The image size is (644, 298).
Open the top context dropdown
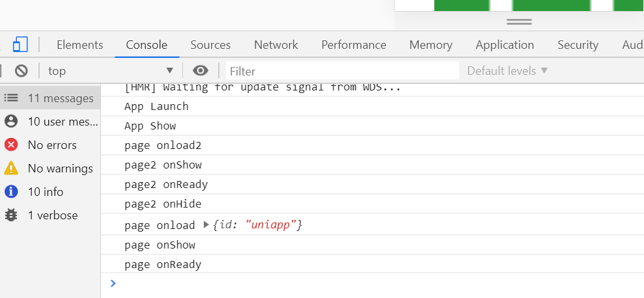pos(111,71)
